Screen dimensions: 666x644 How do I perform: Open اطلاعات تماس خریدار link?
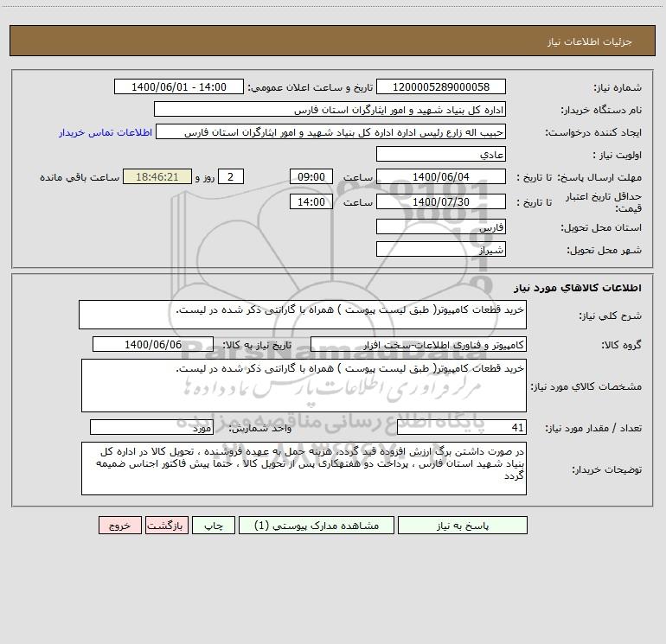pos(106,132)
